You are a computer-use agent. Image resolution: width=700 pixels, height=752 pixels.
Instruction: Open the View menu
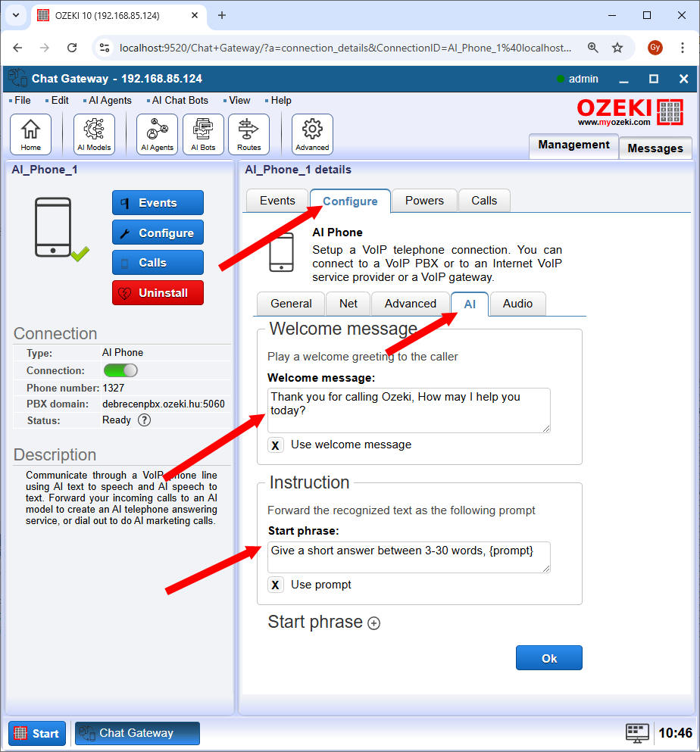pos(239,100)
